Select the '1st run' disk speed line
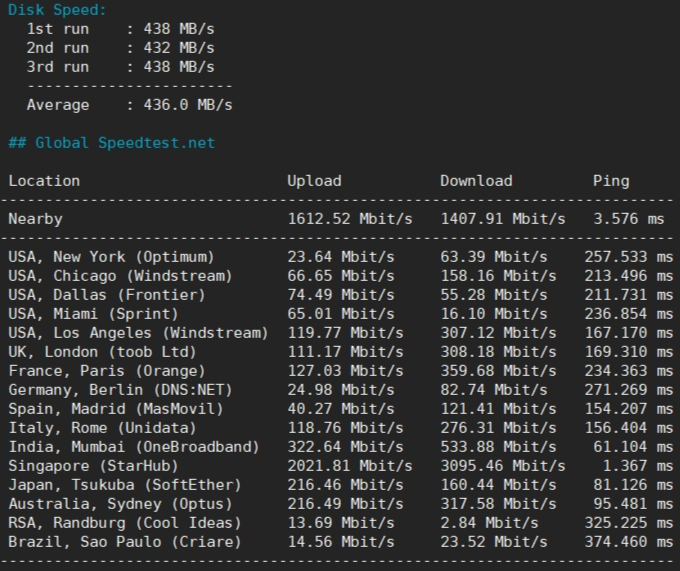 [121, 29]
